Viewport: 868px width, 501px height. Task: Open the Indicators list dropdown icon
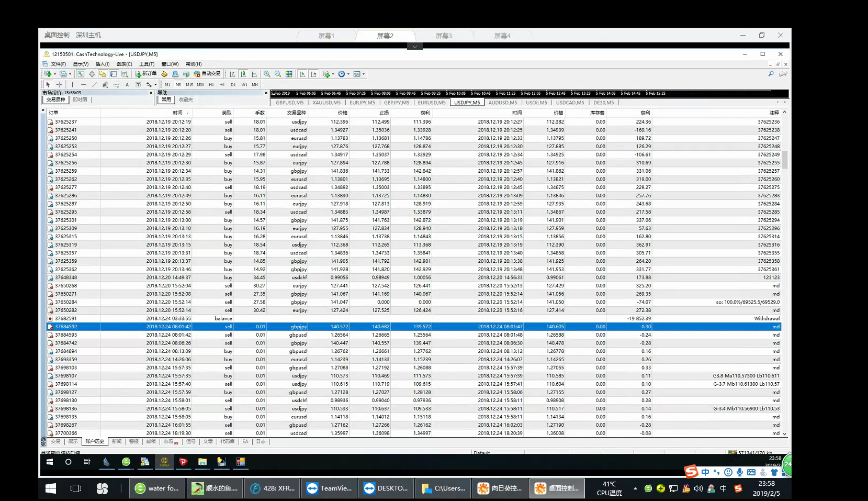(328, 74)
